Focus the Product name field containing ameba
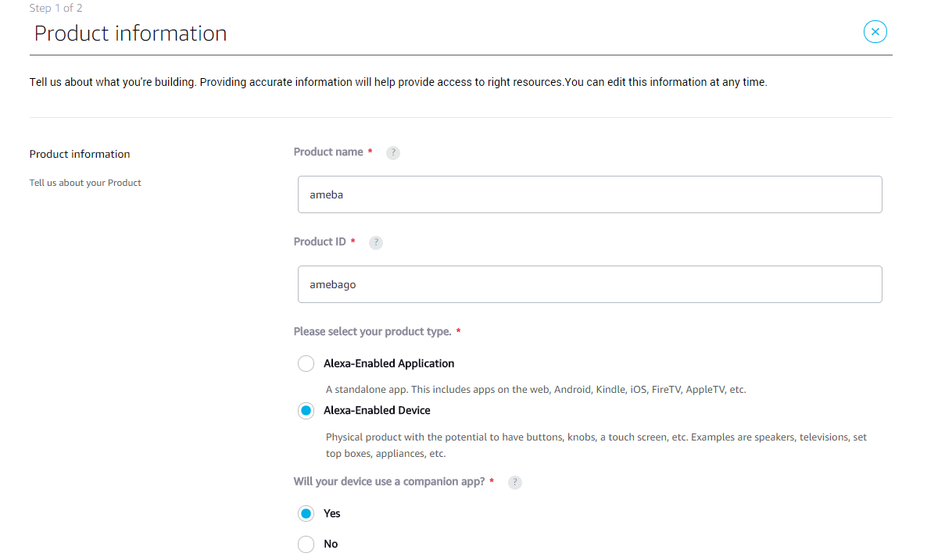This screenshot has width=945, height=560. 589,194
